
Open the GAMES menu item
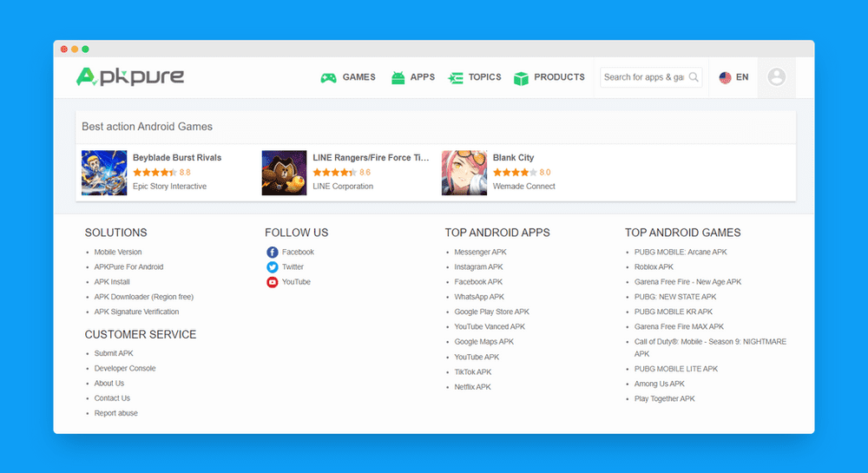point(358,77)
